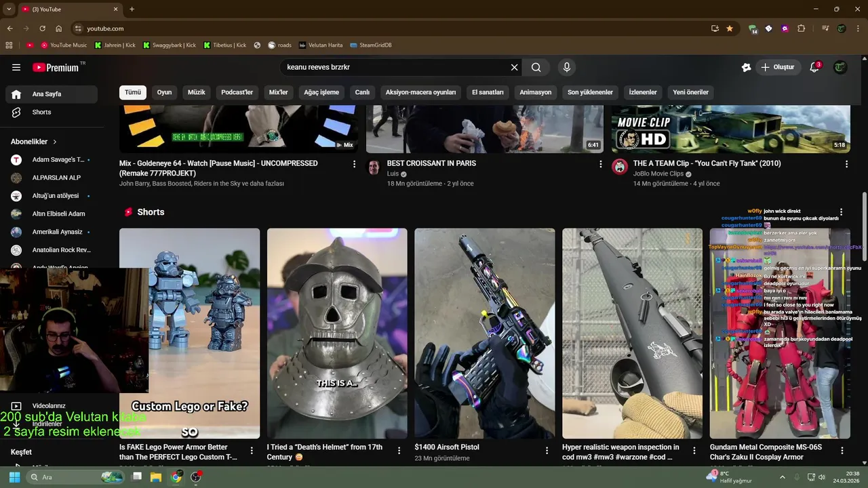868x488 pixels.
Task: Open the bookmarks bar apps grid
Action: (x=9, y=45)
